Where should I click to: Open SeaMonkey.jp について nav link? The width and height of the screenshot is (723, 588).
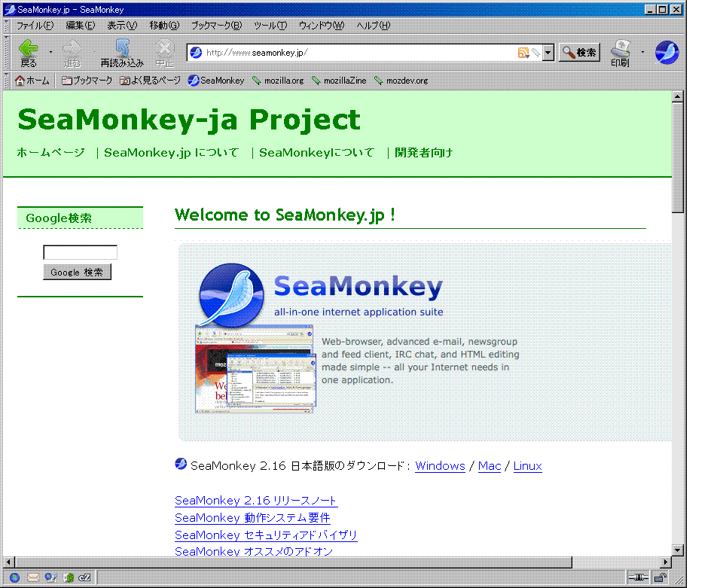pyautogui.click(x=172, y=153)
